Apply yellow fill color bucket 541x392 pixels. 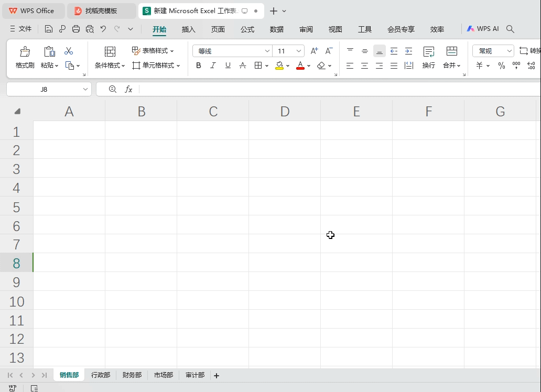coord(279,65)
